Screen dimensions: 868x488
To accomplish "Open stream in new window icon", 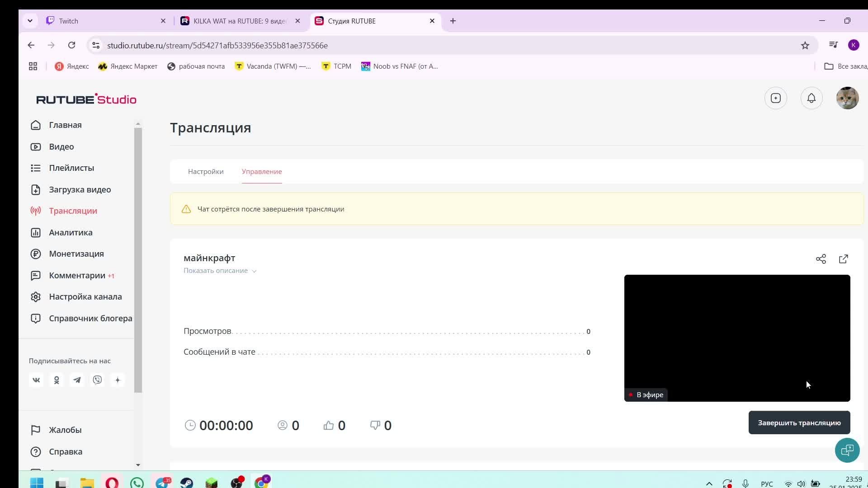I will (x=843, y=259).
